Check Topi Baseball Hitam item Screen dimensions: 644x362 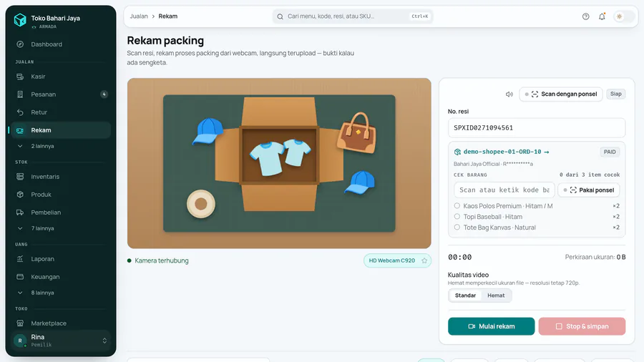click(457, 217)
